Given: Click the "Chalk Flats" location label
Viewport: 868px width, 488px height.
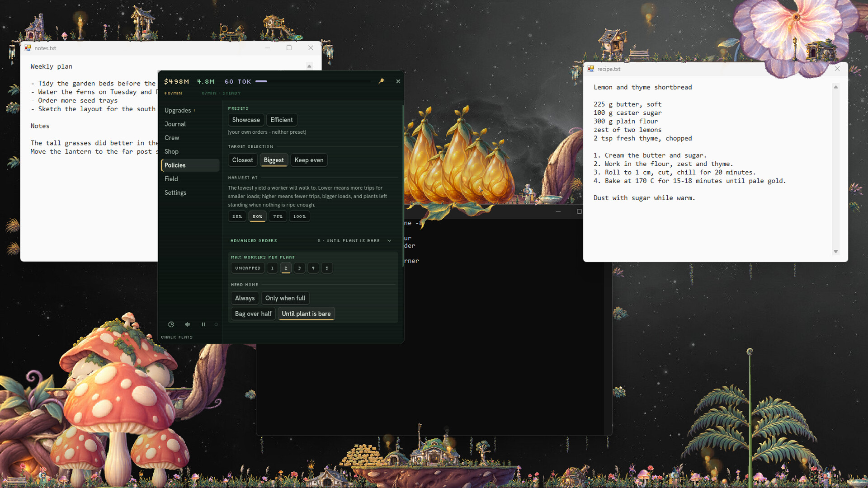Looking at the screenshot, I should pyautogui.click(x=177, y=337).
